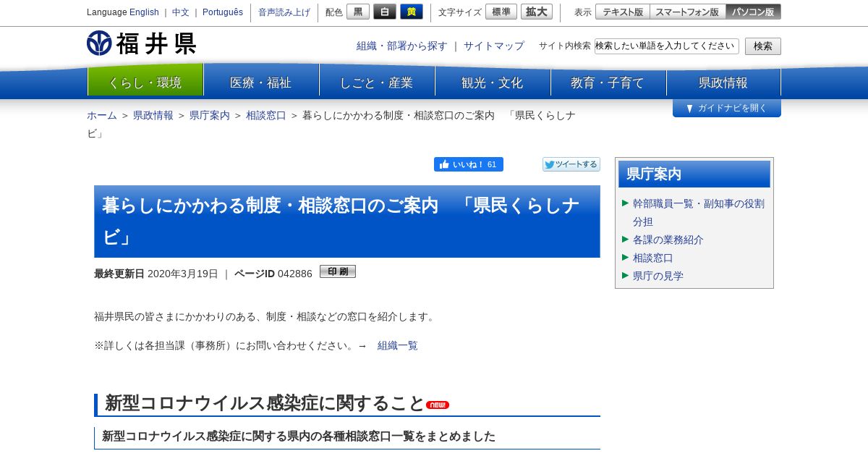Click the page ID 042886 text
Viewport: 868px width, 456px height.
(x=295, y=274)
